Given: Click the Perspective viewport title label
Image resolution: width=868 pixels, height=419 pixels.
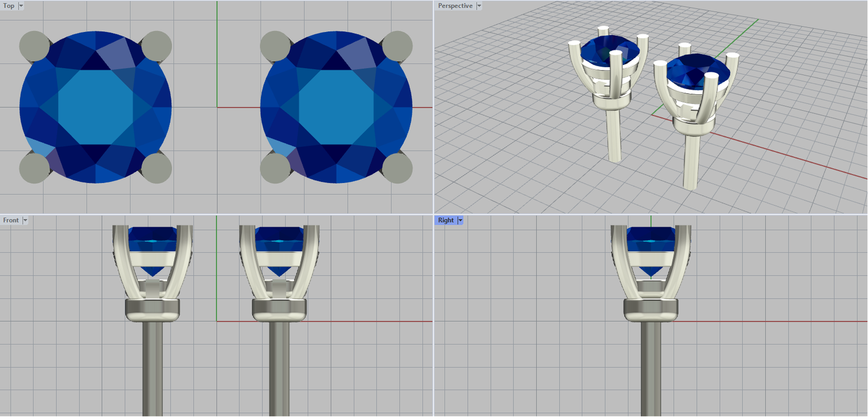Looking at the screenshot, I should (x=455, y=6).
